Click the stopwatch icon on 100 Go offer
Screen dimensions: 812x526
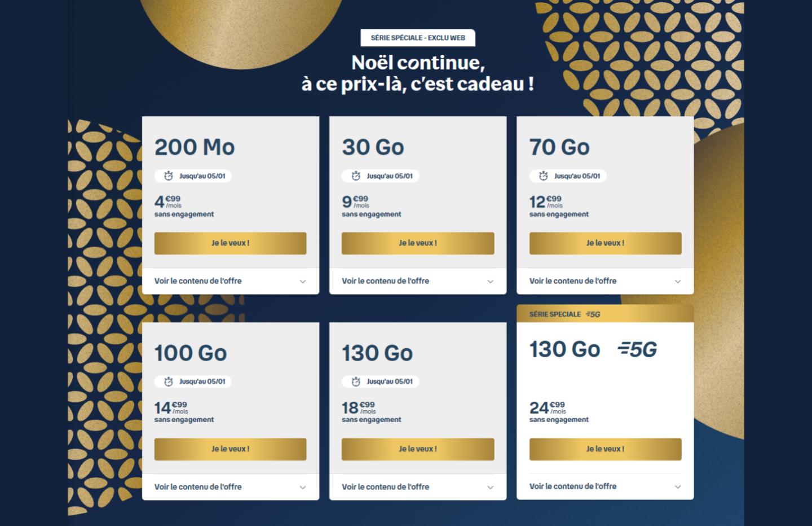click(168, 382)
